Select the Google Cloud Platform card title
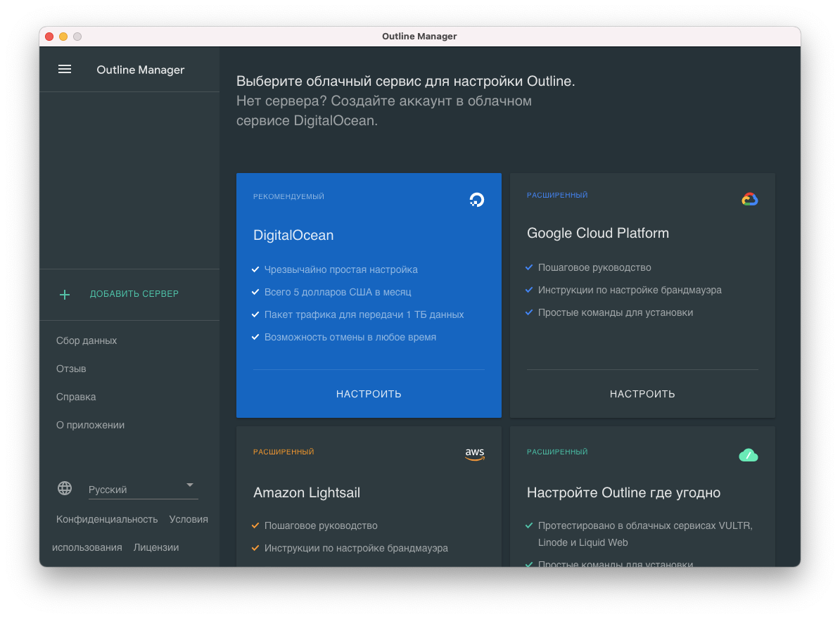Image resolution: width=840 pixels, height=619 pixels. [598, 233]
